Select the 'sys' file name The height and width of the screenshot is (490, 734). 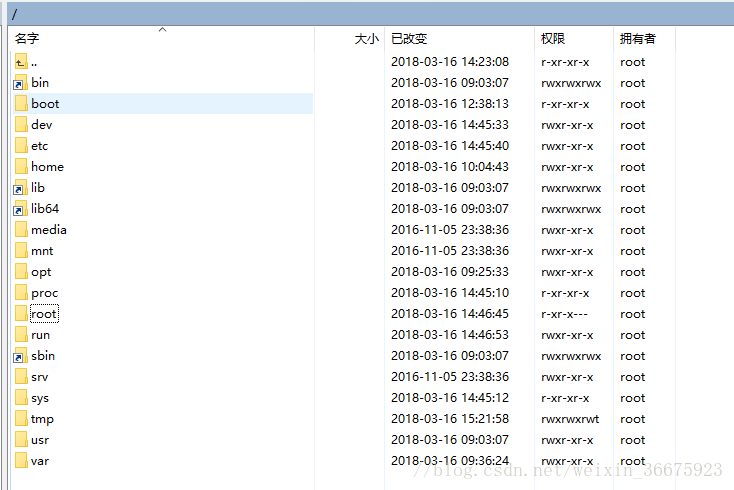tap(40, 398)
